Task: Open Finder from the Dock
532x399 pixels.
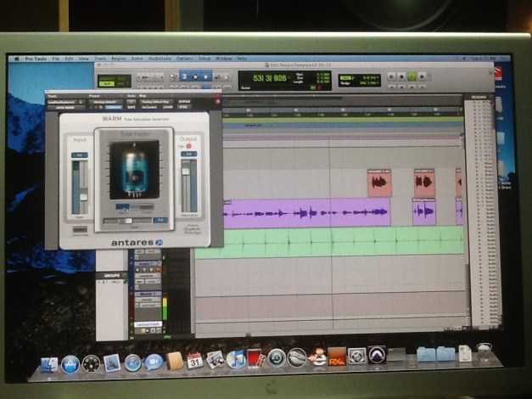Action: click(x=49, y=365)
